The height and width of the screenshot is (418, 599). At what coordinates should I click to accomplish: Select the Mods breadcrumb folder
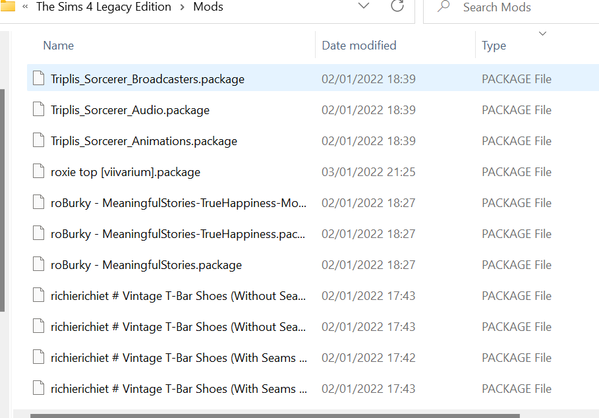208,7
